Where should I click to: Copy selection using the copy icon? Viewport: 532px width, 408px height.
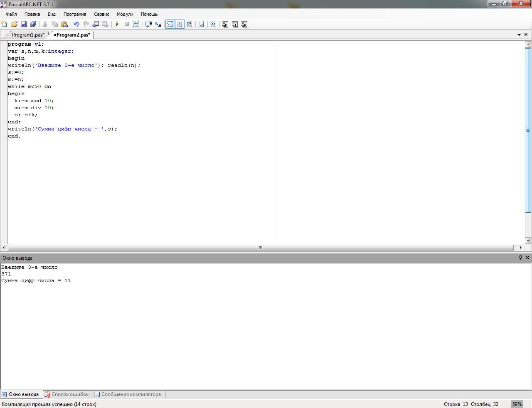point(54,24)
